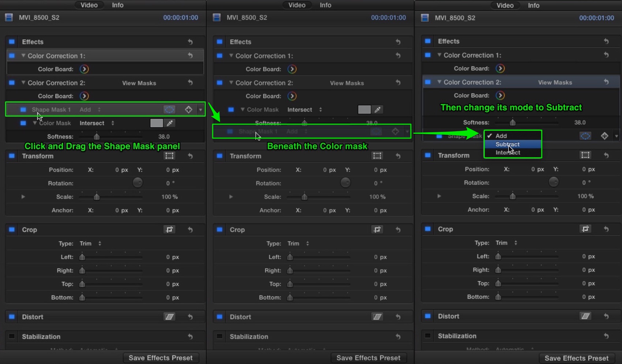Enable Stabilization checkbox in left panel
This screenshot has width=622, height=364.
click(12, 337)
